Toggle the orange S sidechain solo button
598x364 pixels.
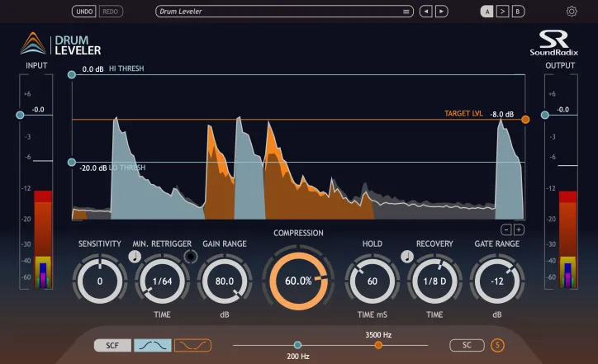click(x=497, y=345)
